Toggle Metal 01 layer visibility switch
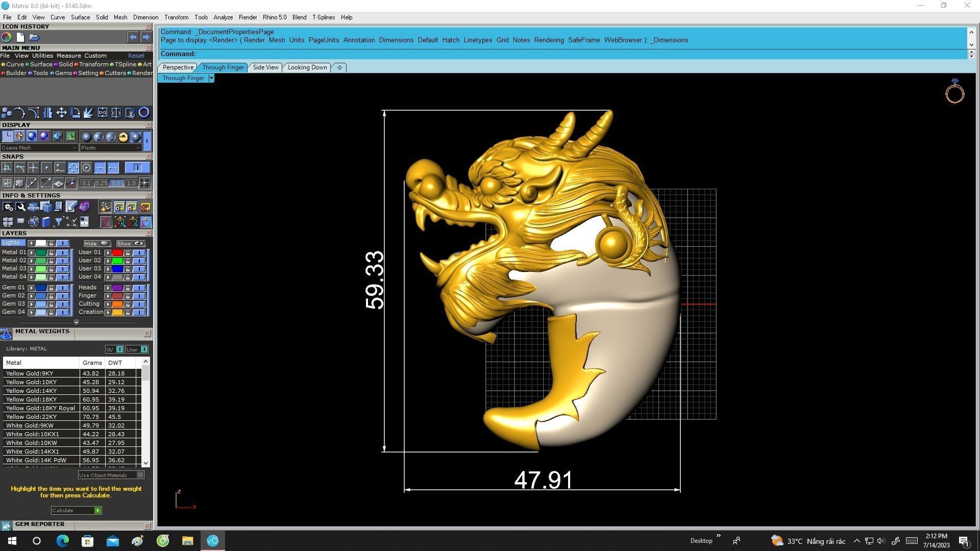 click(x=62, y=253)
